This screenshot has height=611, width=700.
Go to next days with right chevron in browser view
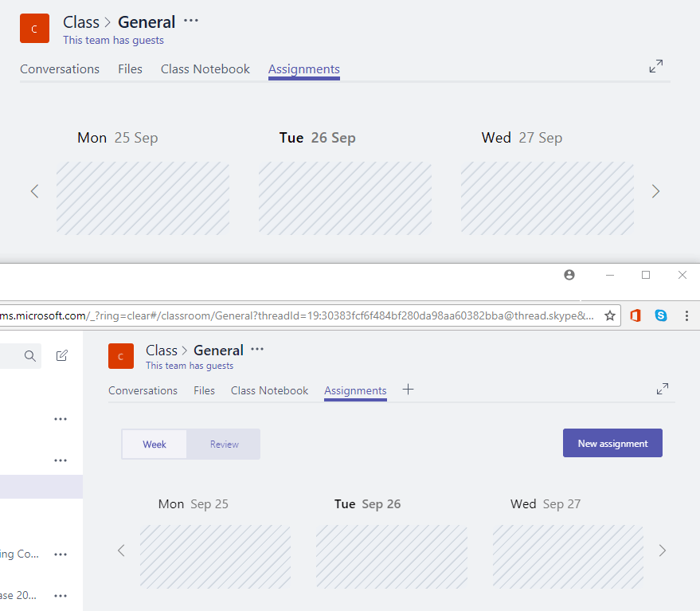pyautogui.click(x=663, y=550)
